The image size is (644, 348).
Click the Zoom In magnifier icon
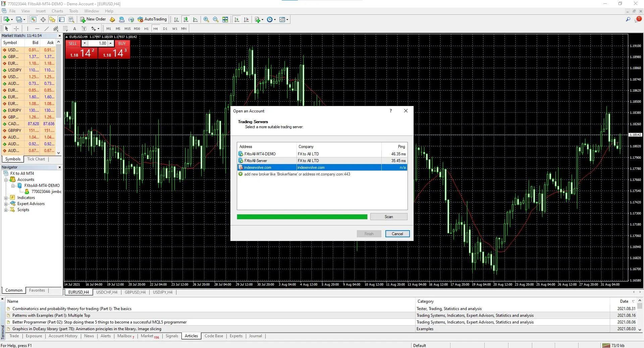click(x=206, y=19)
